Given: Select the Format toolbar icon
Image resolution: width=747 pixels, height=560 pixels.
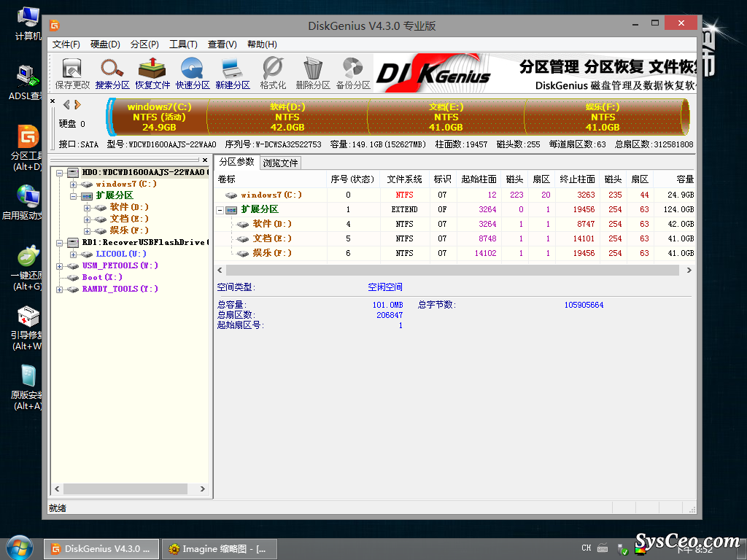Looking at the screenshot, I should 273,74.
